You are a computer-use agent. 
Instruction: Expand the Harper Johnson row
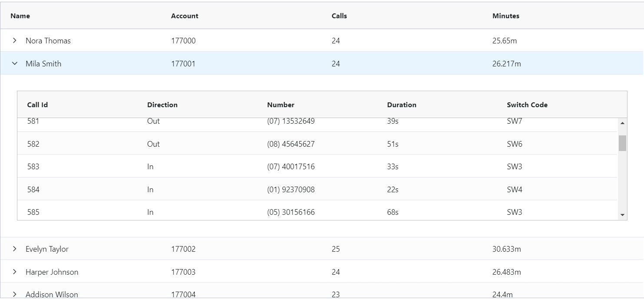pyautogui.click(x=14, y=272)
